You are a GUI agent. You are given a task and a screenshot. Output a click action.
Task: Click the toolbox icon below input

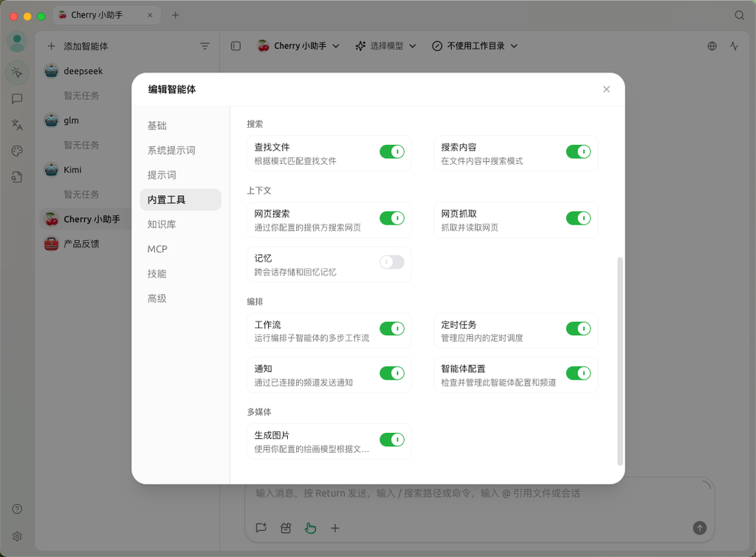point(286,528)
